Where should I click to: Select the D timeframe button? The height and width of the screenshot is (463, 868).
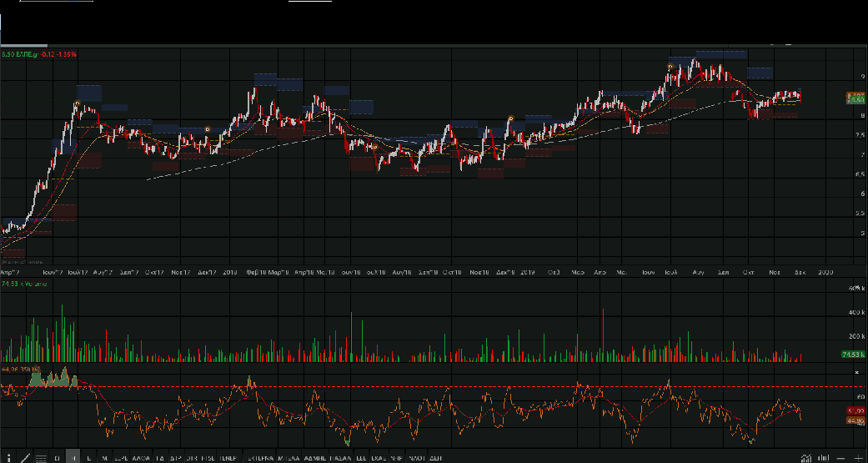point(57,457)
